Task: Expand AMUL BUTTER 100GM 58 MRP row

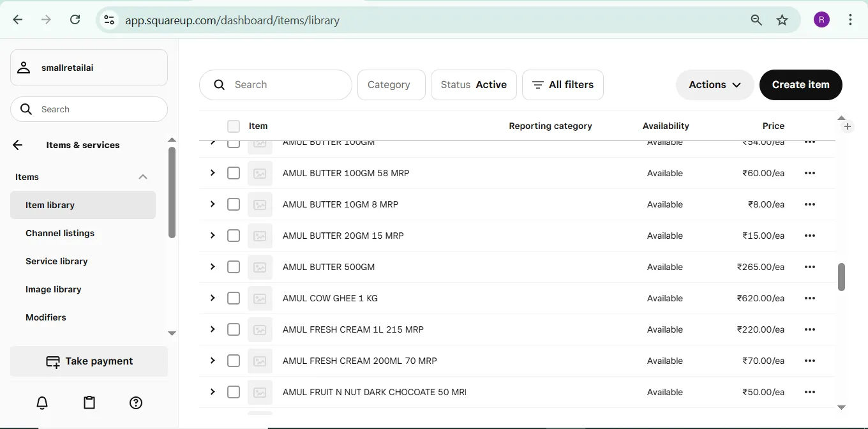Action: point(213,173)
